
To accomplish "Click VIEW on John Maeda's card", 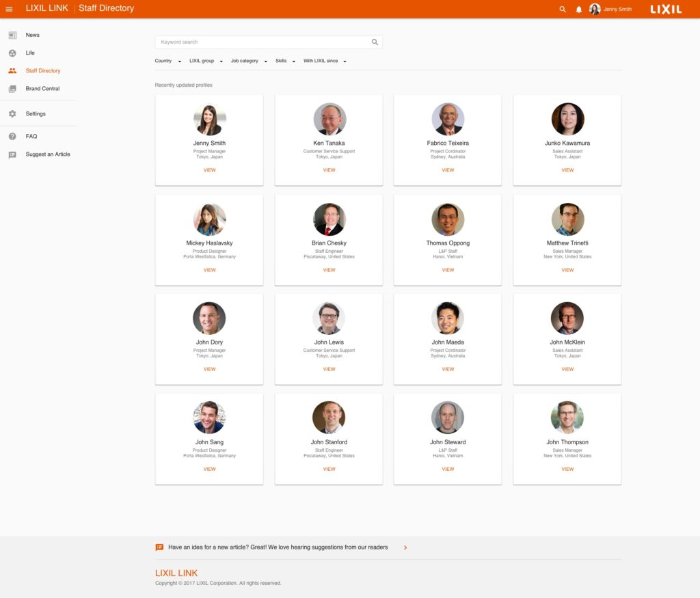I will [x=448, y=369].
